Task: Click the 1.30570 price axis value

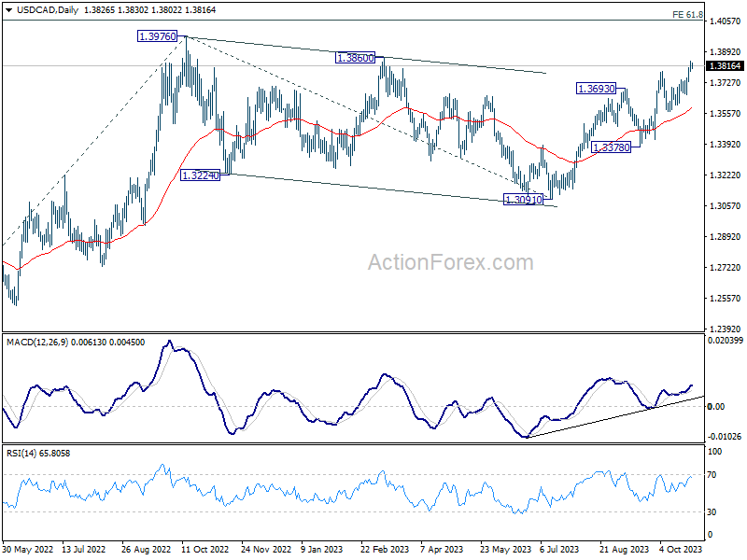Action: pos(726,206)
